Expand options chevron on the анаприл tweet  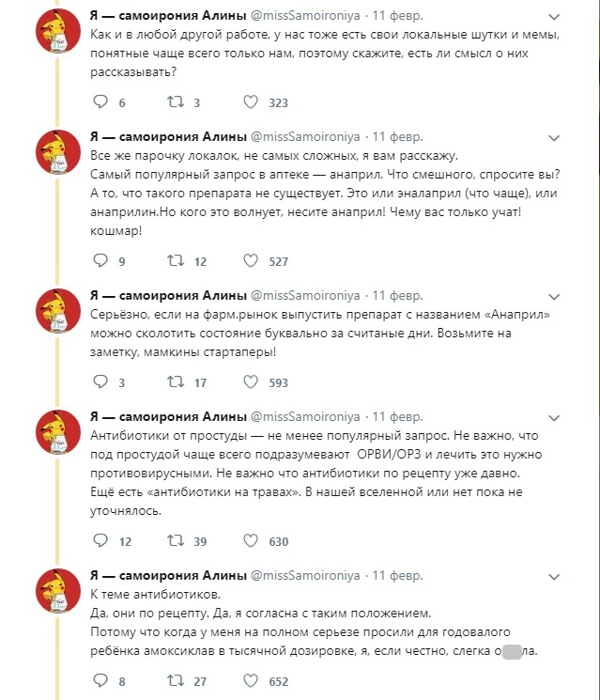click(x=555, y=138)
